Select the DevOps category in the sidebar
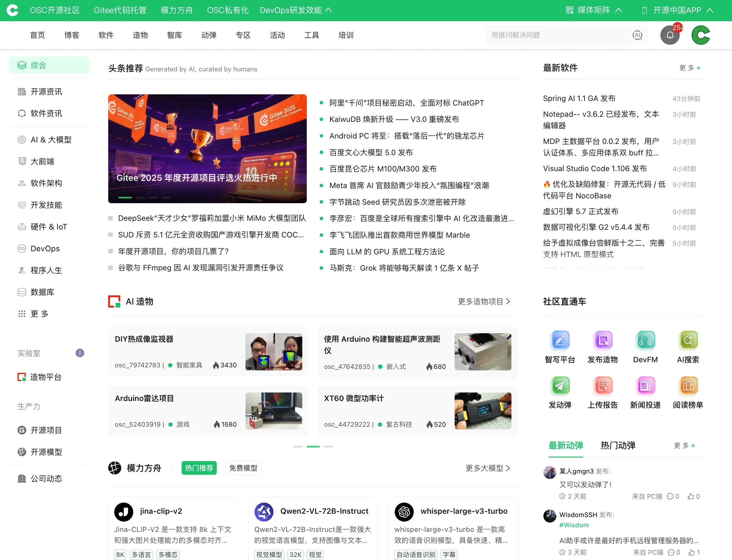Image resolution: width=732 pixels, height=560 pixels. click(x=45, y=248)
